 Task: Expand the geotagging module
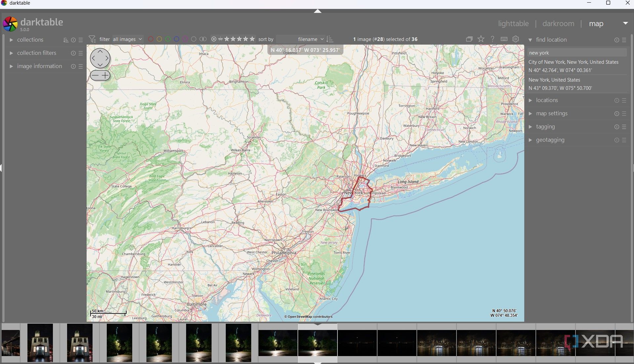click(530, 140)
